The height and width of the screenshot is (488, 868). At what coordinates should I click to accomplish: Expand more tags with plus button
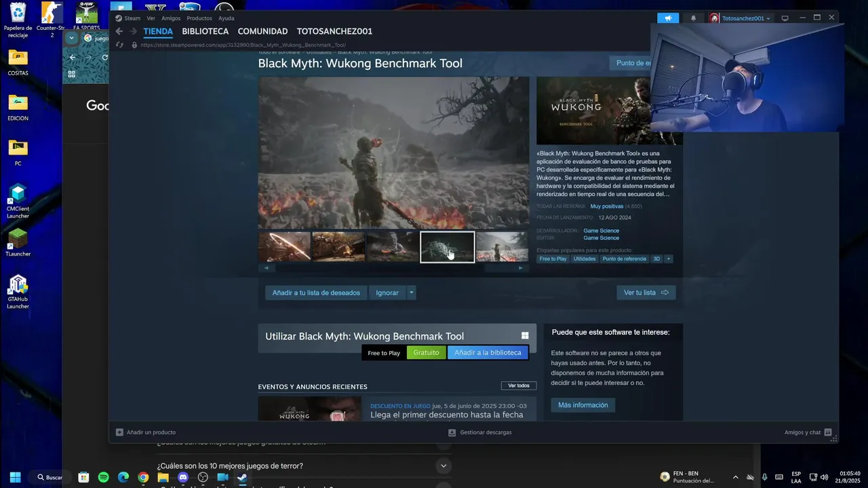pyautogui.click(x=669, y=259)
